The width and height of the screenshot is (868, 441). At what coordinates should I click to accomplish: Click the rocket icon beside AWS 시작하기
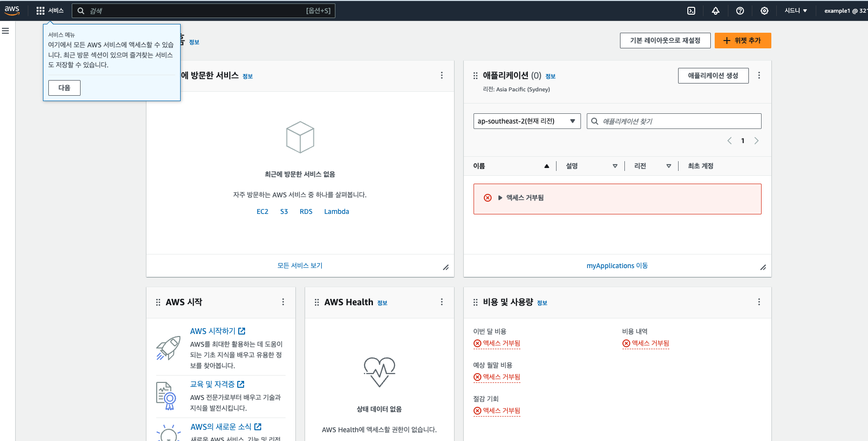click(x=168, y=348)
